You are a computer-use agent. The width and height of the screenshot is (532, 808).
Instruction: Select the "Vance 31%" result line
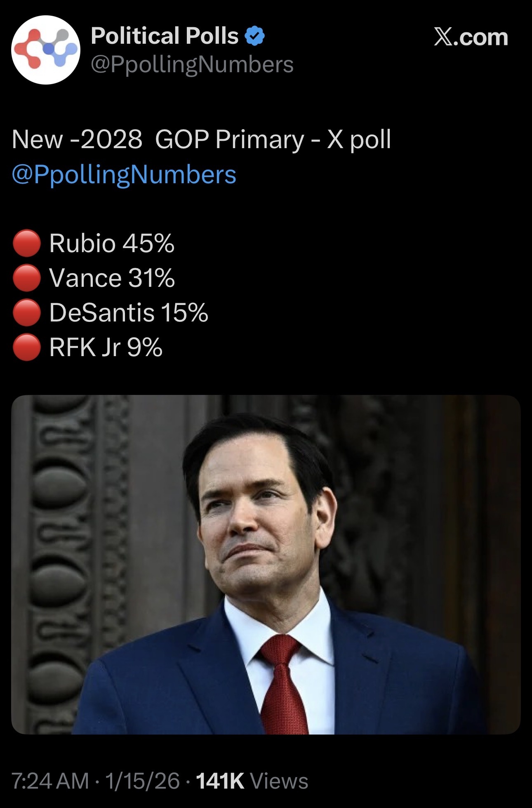coord(112,278)
